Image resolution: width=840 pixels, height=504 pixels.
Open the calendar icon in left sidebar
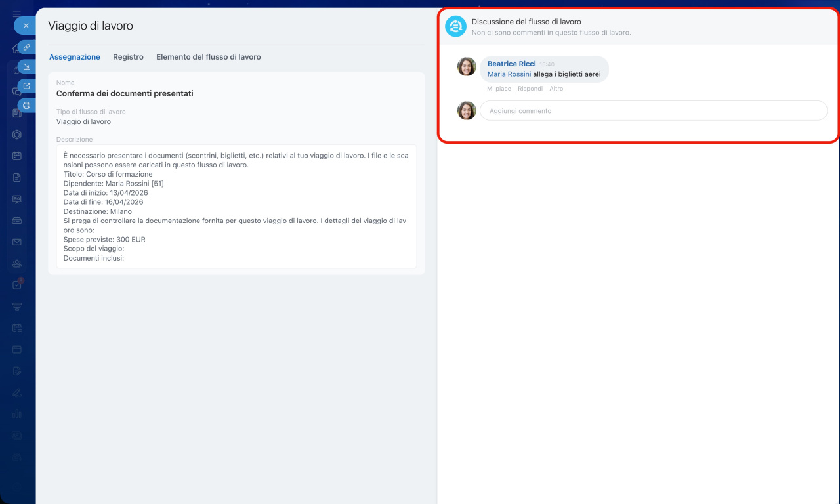(x=17, y=156)
